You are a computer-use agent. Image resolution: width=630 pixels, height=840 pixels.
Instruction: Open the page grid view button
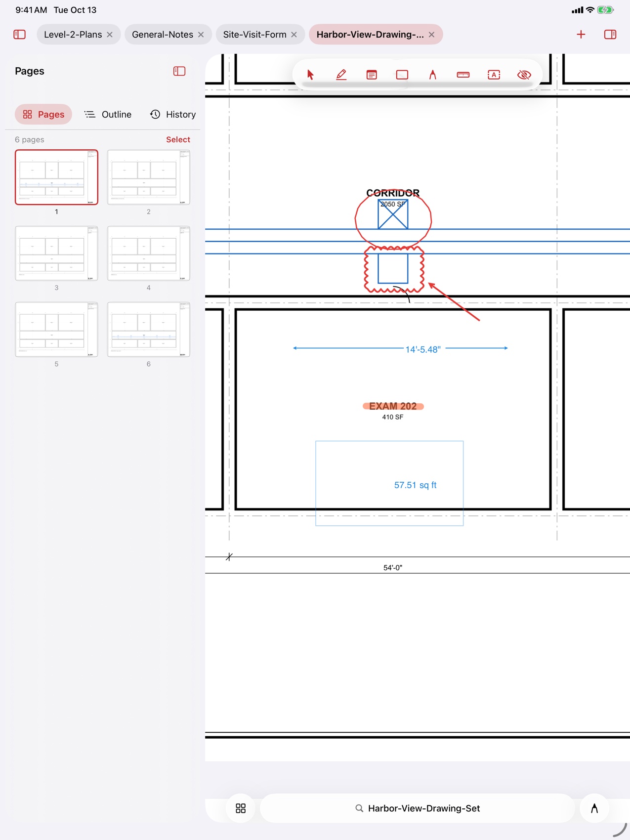click(241, 808)
